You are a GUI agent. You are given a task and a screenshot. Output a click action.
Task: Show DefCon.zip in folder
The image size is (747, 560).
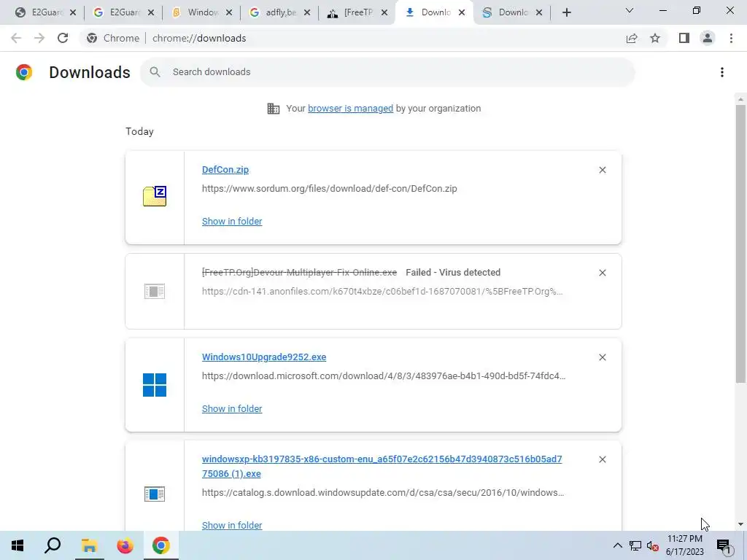(x=231, y=222)
